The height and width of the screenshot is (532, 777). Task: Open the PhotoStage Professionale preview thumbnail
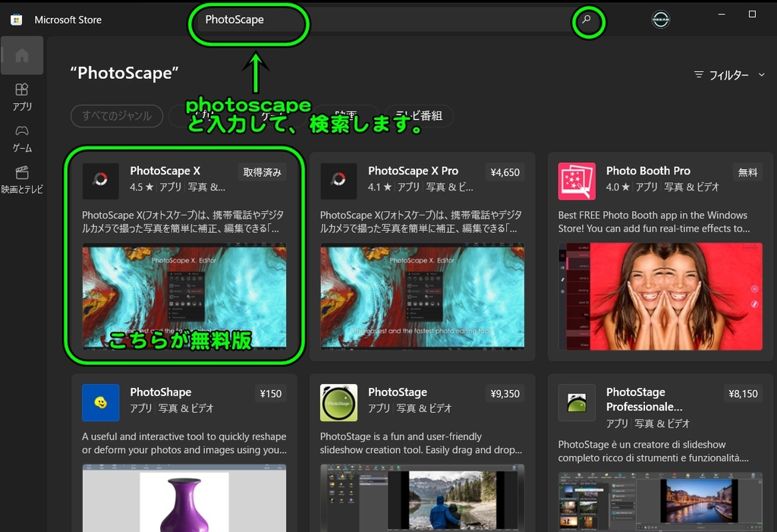(x=660, y=502)
